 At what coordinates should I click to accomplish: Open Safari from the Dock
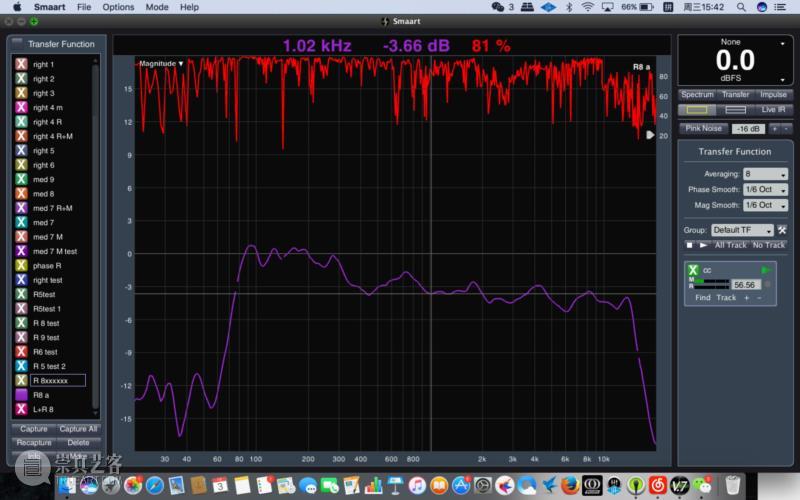tap(155, 485)
